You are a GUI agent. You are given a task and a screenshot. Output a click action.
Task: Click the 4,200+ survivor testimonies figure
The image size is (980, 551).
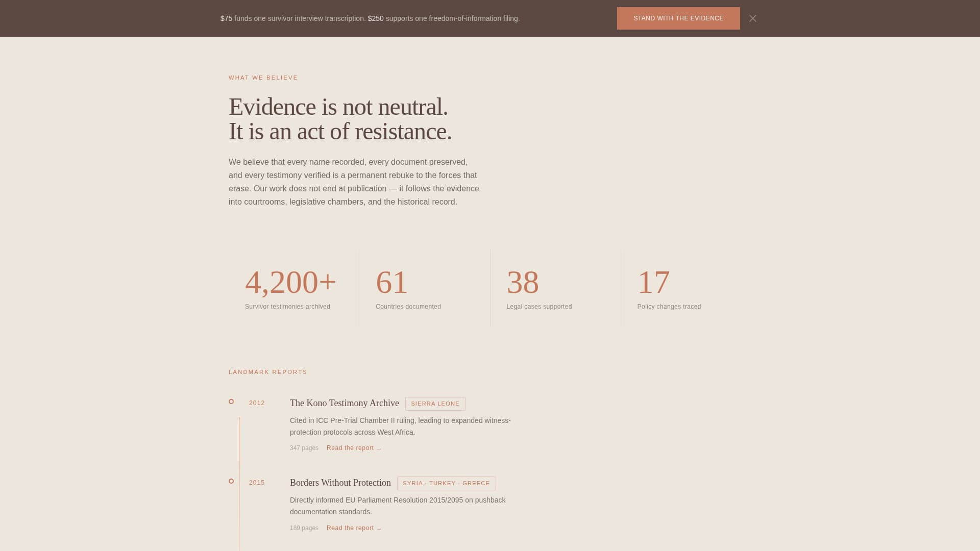click(290, 282)
